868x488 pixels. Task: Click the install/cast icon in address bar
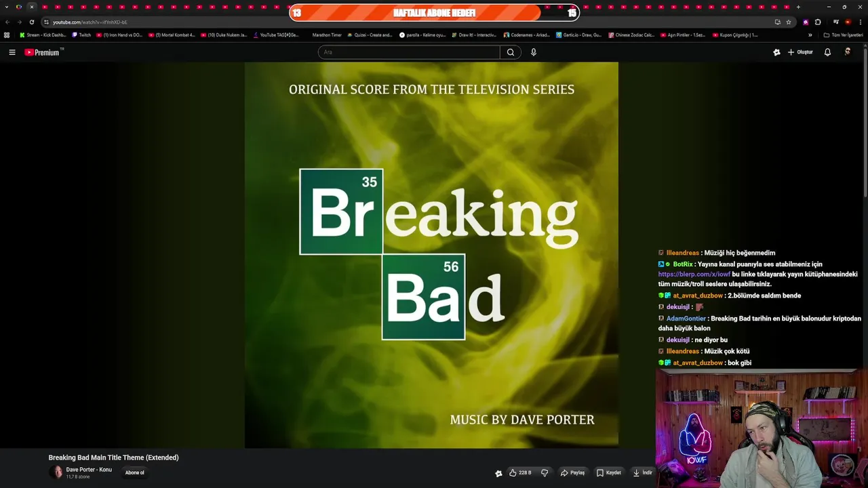tap(777, 22)
